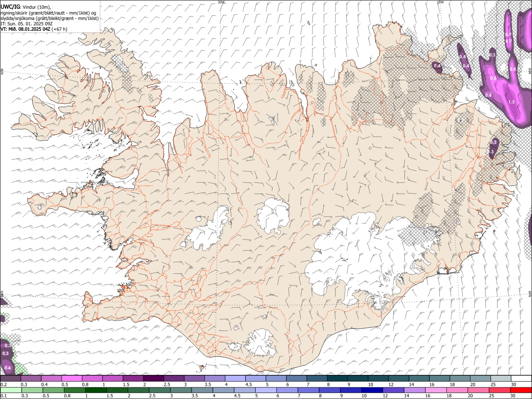532x399 pixels.
Task: Click the rain legend swatch starting at 0.5
Action: [x=53, y=390]
